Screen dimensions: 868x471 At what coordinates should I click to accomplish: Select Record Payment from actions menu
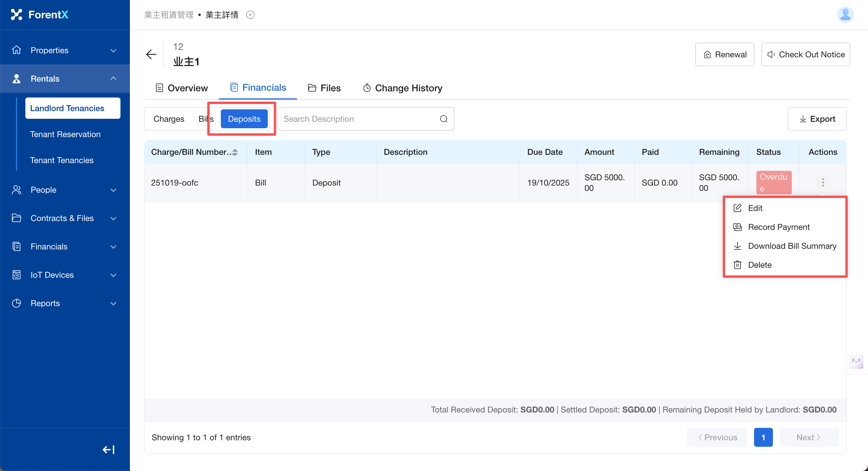(x=778, y=227)
